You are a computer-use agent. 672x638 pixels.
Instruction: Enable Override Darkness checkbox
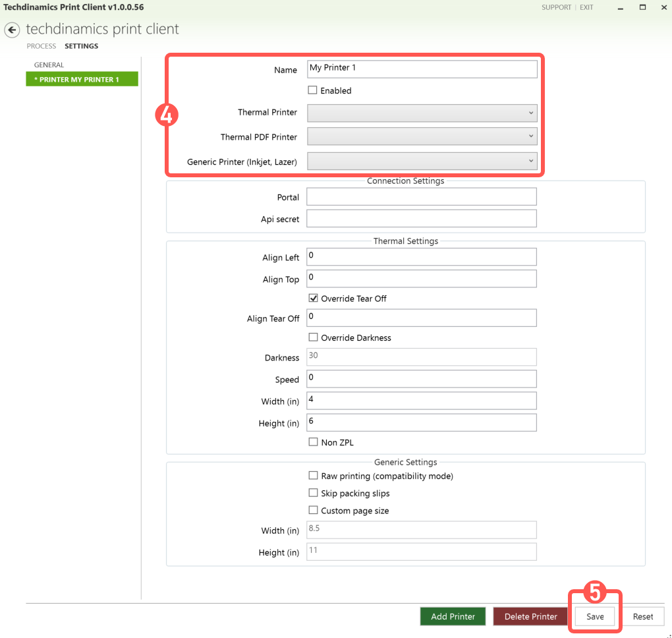pos(314,337)
